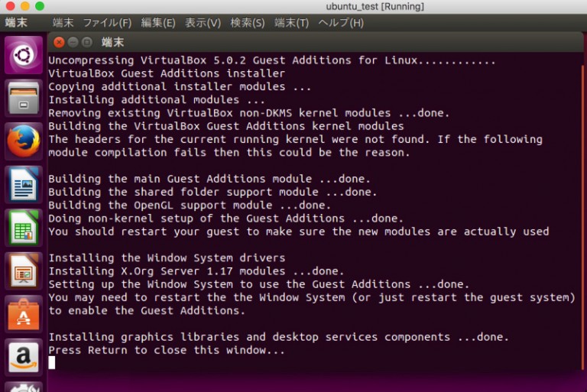Viewport: 587px width, 392px height.
Task: Open Ubuntu Software Center icon
Action: [23, 314]
